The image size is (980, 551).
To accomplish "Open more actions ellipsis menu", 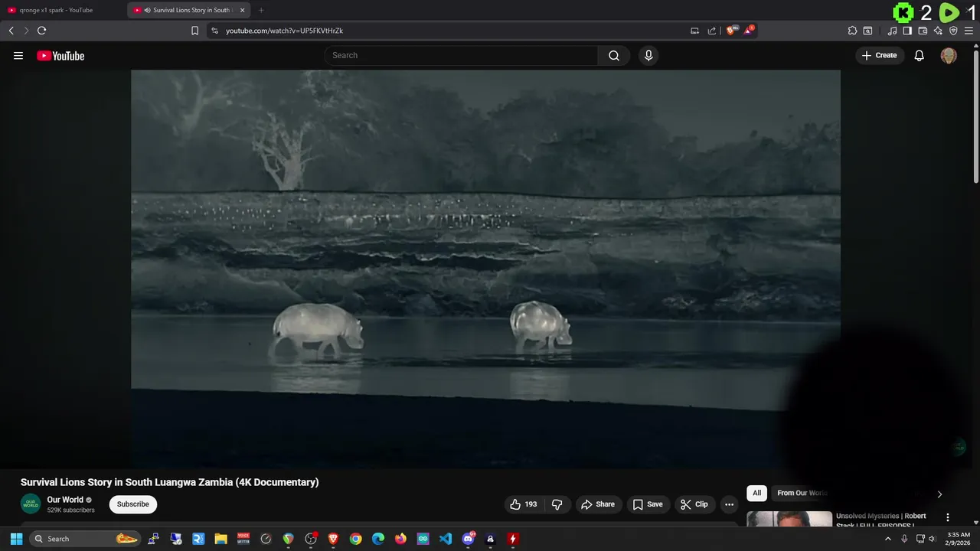I will coord(729,504).
